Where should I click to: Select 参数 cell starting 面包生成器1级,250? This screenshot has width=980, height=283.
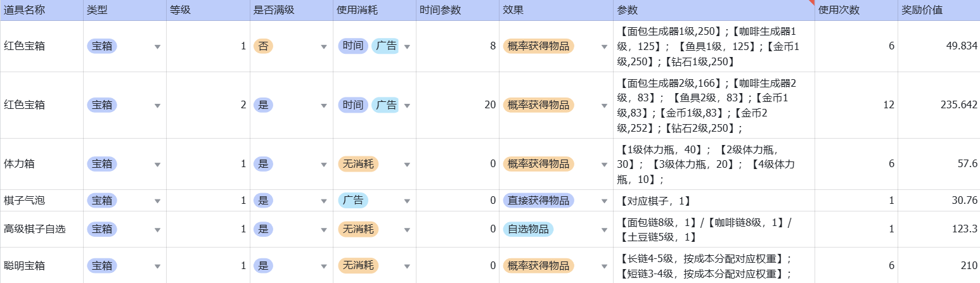[x=714, y=46]
